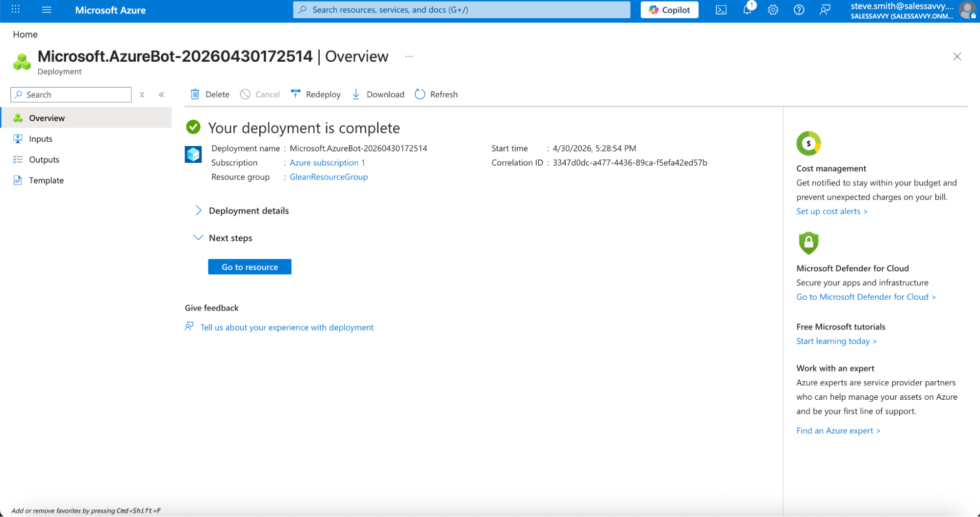The width and height of the screenshot is (980, 517).
Task: Open Set up cost alerts link
Action: pyautogui.click(x=832, y=211)
